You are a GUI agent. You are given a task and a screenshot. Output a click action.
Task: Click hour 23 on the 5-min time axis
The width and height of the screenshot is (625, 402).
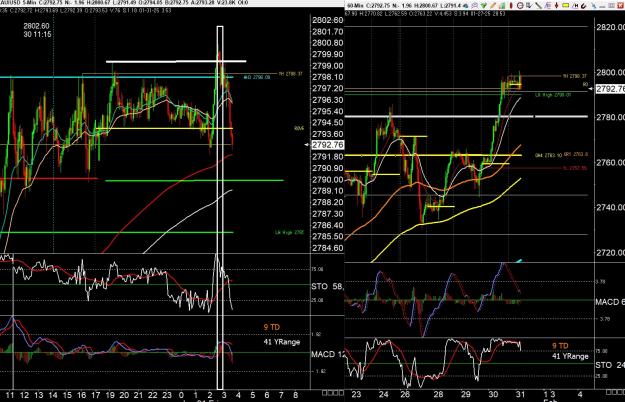167,395
